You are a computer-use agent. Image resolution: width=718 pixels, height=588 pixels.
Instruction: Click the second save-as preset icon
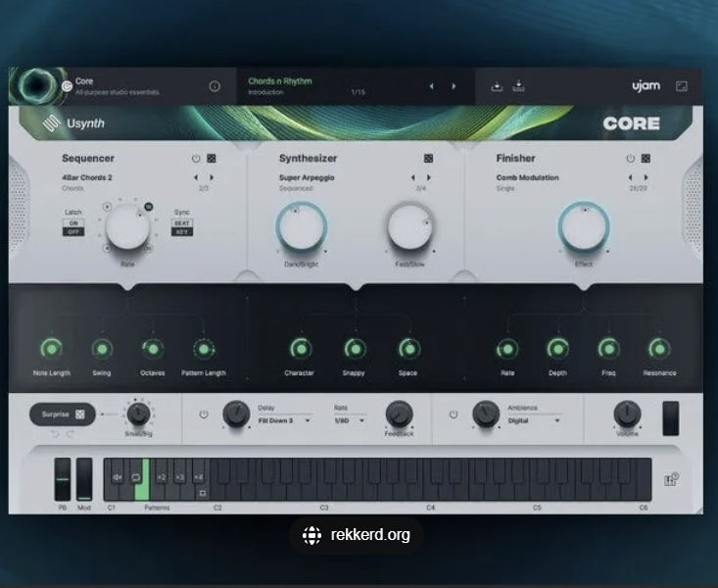[518, 85]
